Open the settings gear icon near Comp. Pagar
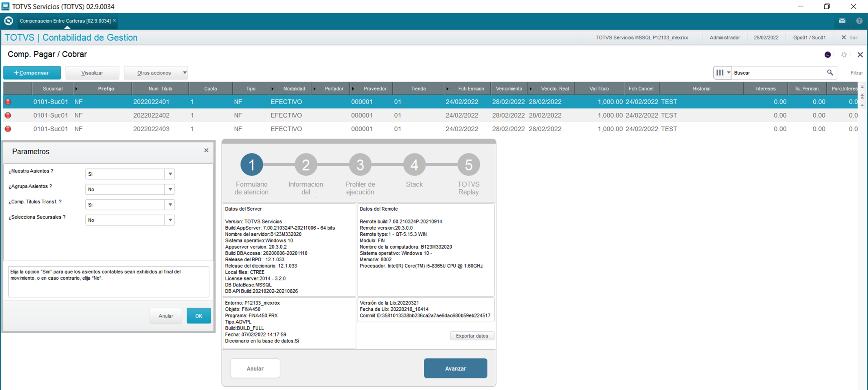 844,55
